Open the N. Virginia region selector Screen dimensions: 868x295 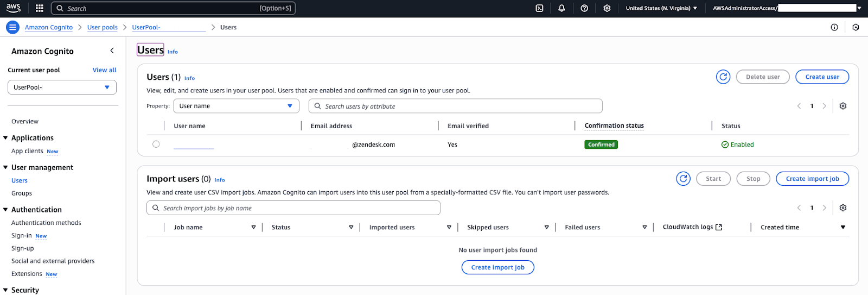pyautogui.click(x=661, y=8)
